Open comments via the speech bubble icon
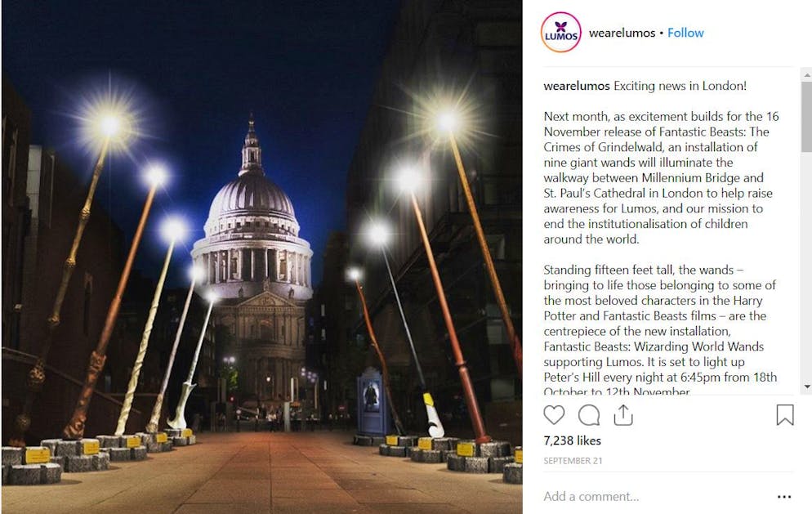This screenshot has width=812, height=514. 589,415
